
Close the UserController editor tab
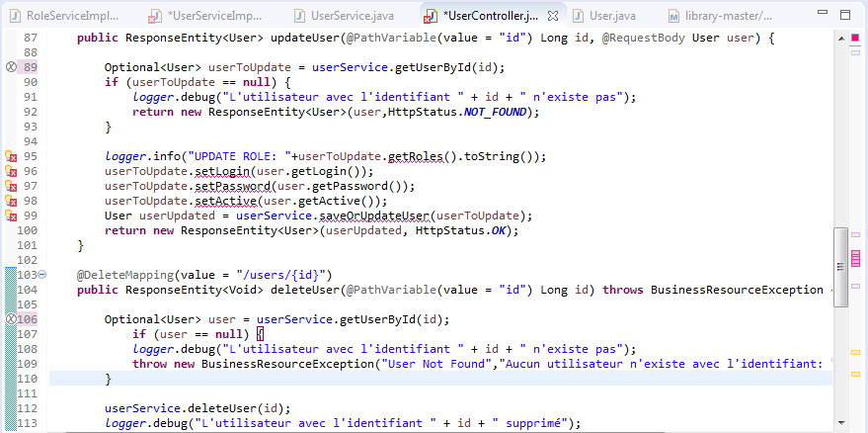[x=552, y=16]
